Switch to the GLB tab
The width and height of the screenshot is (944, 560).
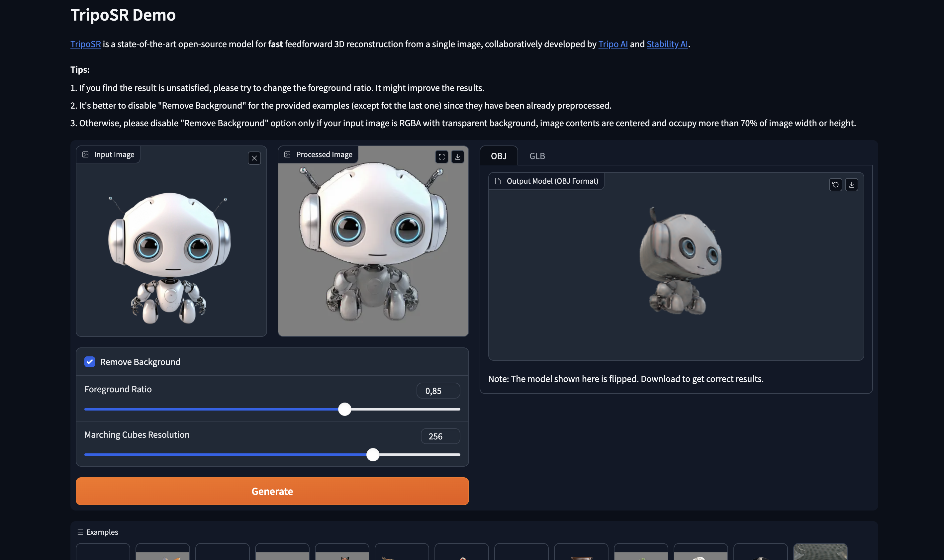[x=537, y=156]
